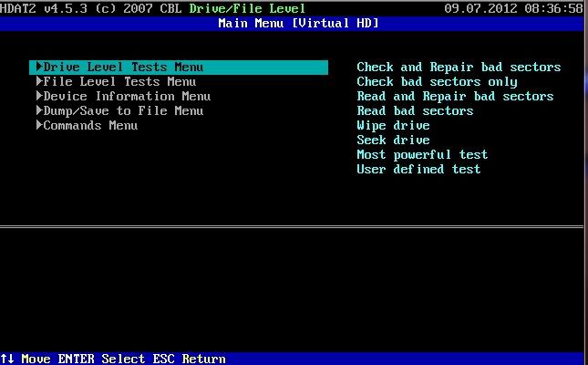Click the Main Menu [Virtual HD] title bar

[292, 24]
